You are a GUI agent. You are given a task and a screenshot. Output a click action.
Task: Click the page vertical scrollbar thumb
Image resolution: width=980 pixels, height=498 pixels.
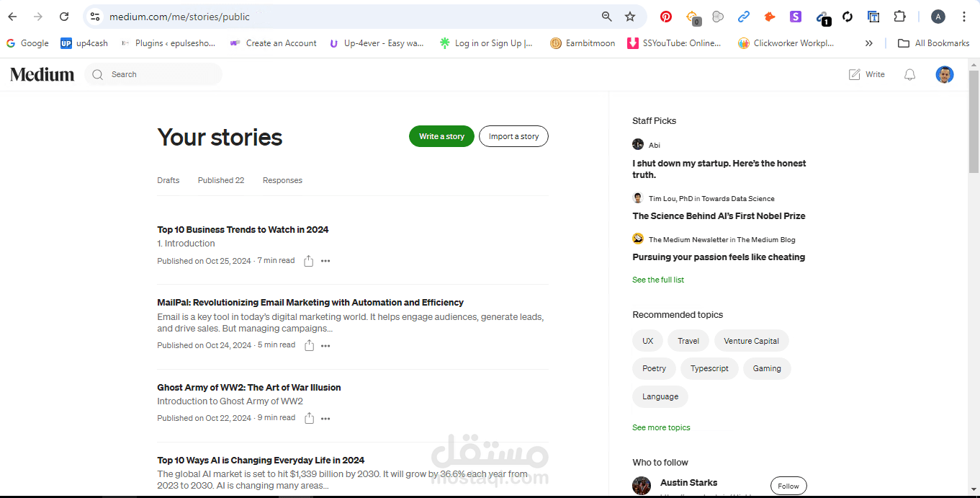[x=974, y=122]
